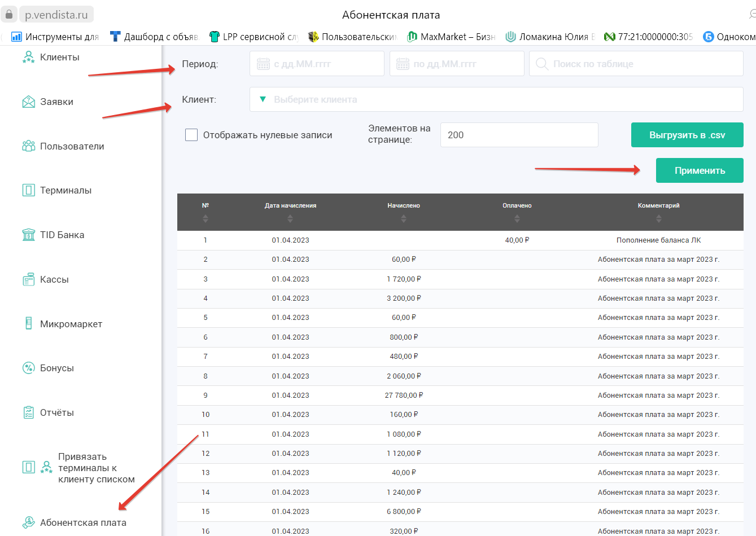Open MaxMarket – Бизн bookmark

pyautogui.click(x=451, y=37)
